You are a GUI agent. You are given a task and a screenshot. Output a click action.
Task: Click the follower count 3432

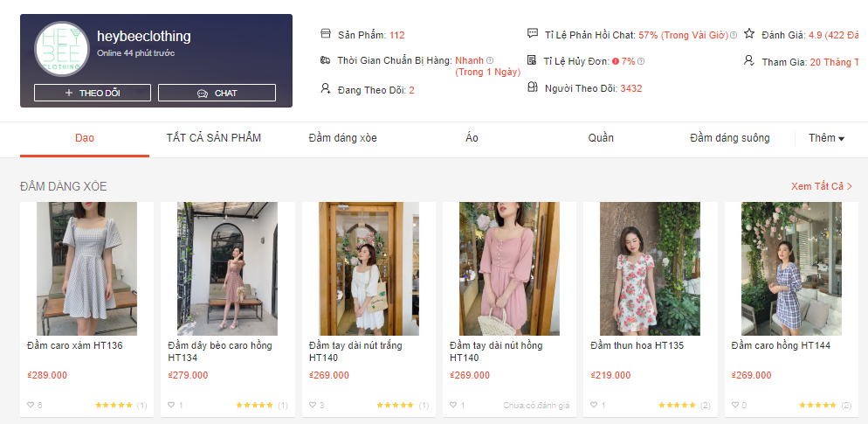coord(631,88)
